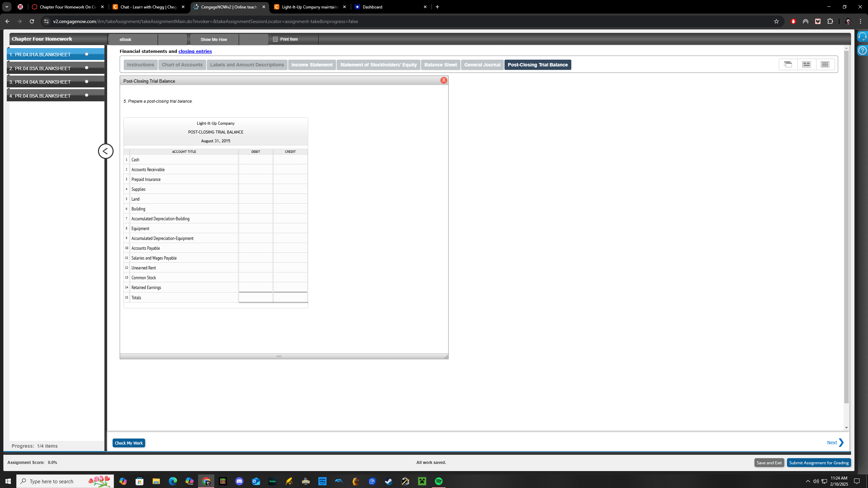
Task: Open the browser tab search chevron
Action: [x=6, y=7]
